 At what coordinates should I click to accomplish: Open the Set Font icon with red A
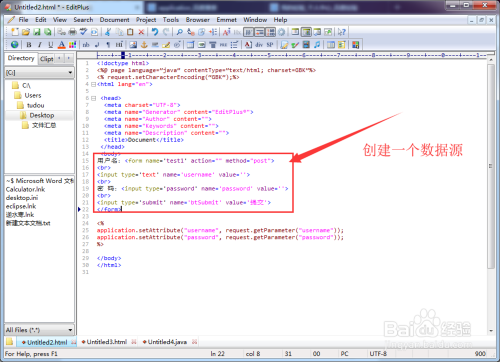(x=227, y=32)
